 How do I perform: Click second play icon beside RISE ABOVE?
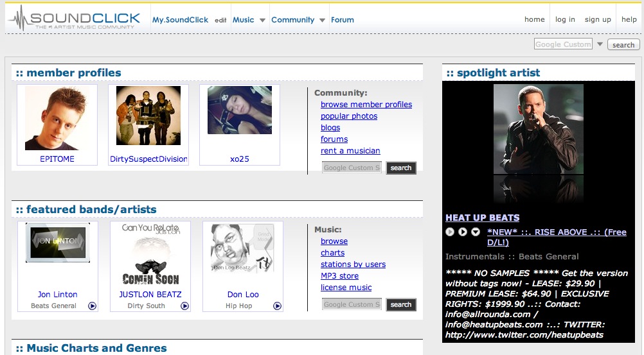coord(463,232)
